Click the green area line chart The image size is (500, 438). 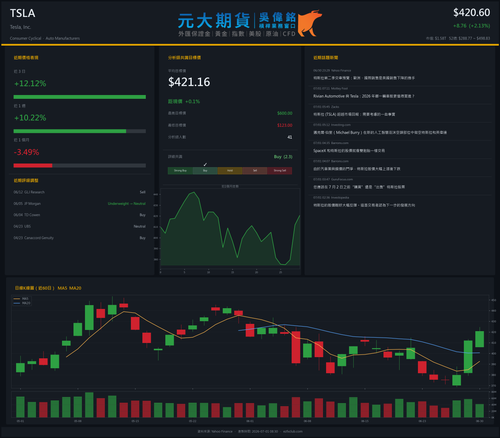click(230, 228)
